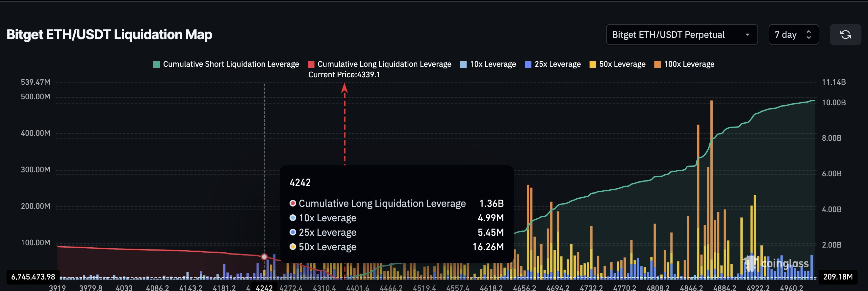Viewport: 868px width, 291px height.
Task: Click the 4181.2 price label on x-axis
Action: coord(224,288)
